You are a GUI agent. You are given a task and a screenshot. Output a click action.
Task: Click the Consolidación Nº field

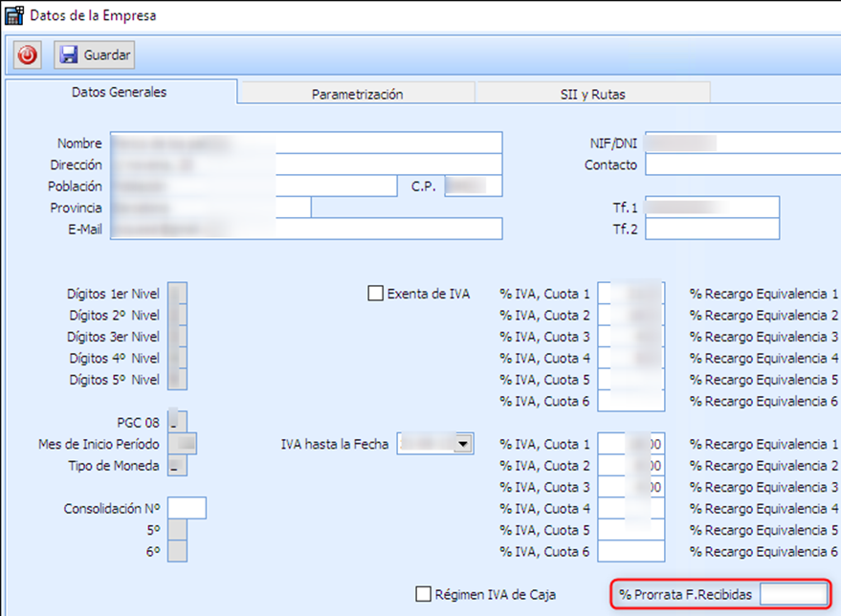click(x=187, y=509)
